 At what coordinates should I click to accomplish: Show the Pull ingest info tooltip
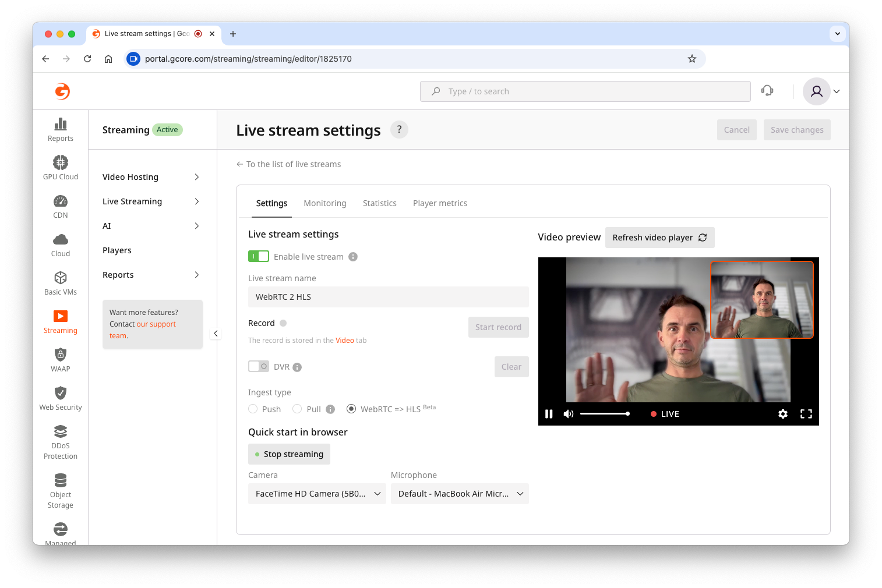tap(330, 409)
